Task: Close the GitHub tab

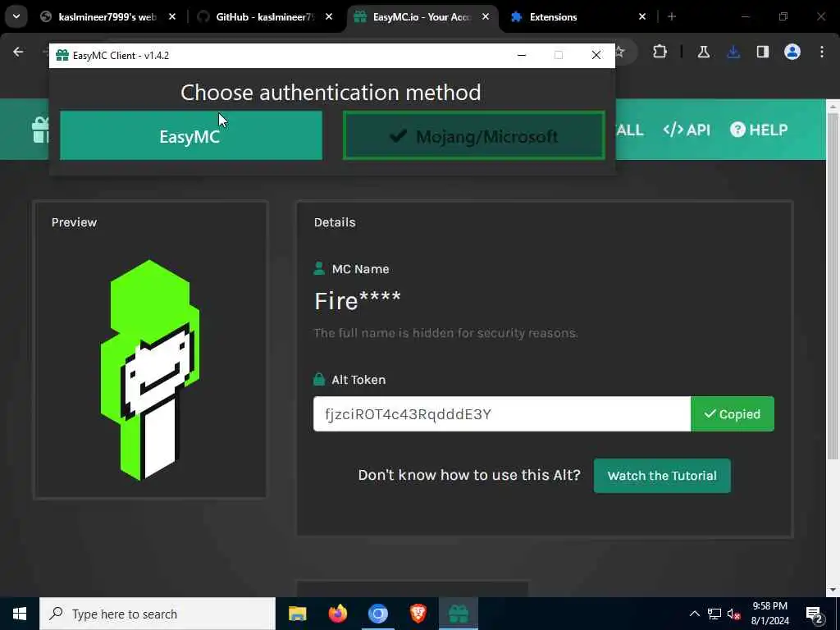Action: 329,17
